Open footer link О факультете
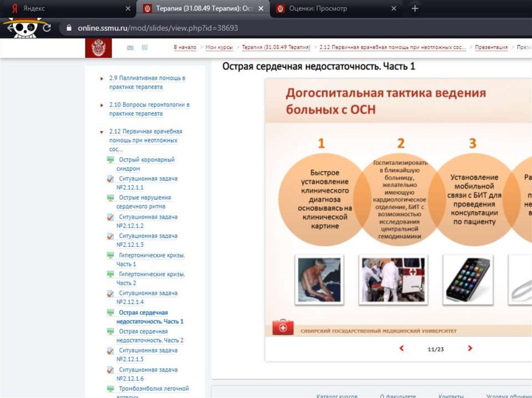Image resolution: width=532 pixels, height=398 pixels. coord(398,395)
